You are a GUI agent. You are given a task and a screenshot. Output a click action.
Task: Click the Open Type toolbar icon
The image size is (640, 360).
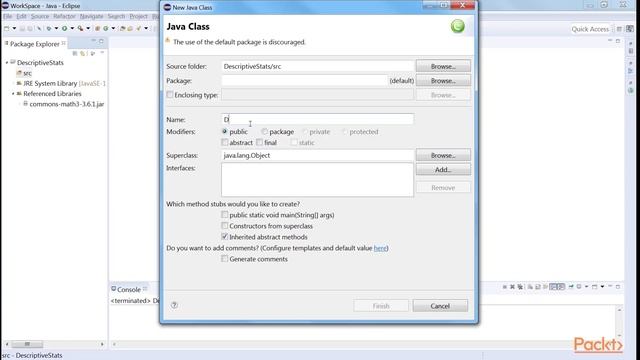coord(122,29)
